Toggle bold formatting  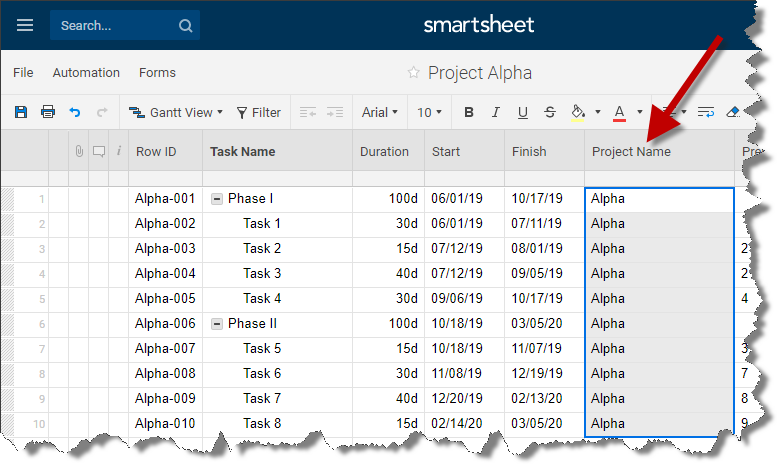pyautogui.click(x=469, y=113)
